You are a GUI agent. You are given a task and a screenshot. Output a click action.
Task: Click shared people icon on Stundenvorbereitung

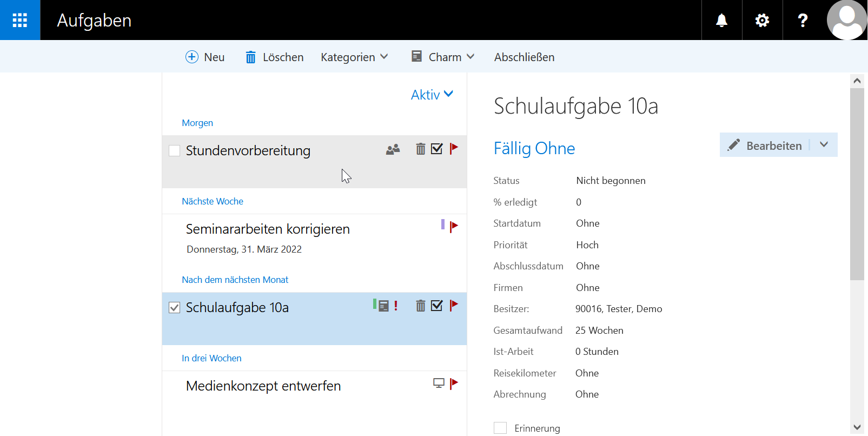tap(393, 149)
